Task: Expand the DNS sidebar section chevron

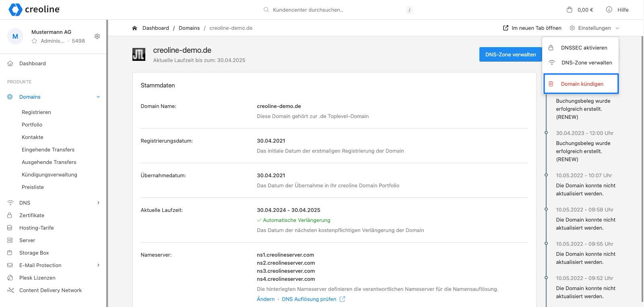Action: pos(98,203)
